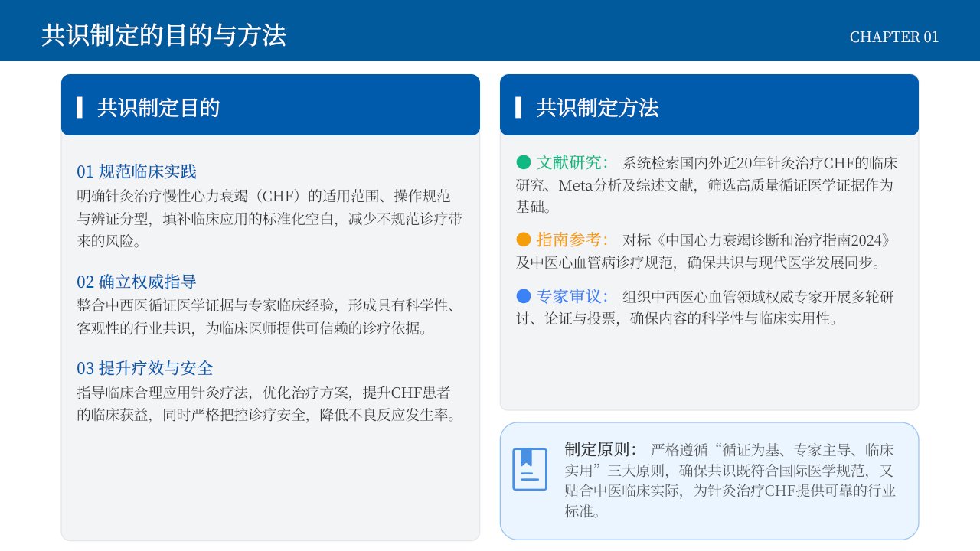Click the 02 确立权威指导 heading

point(136,282)
